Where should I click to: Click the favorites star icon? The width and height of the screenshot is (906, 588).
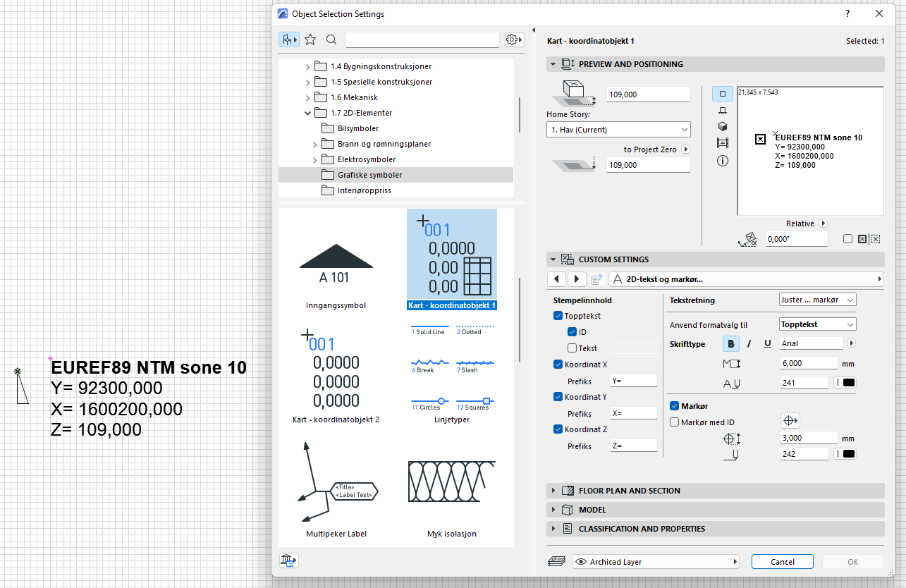point(310,40)
